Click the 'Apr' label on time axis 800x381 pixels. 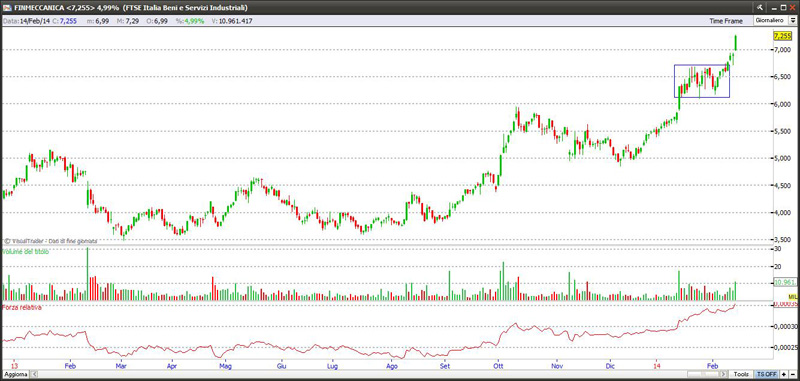(172, 366)
